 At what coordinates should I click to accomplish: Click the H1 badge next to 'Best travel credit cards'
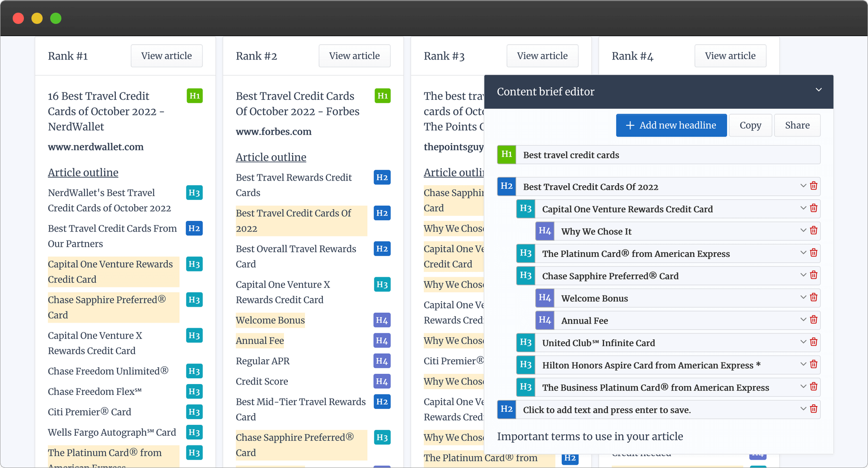tap(506, 154)
